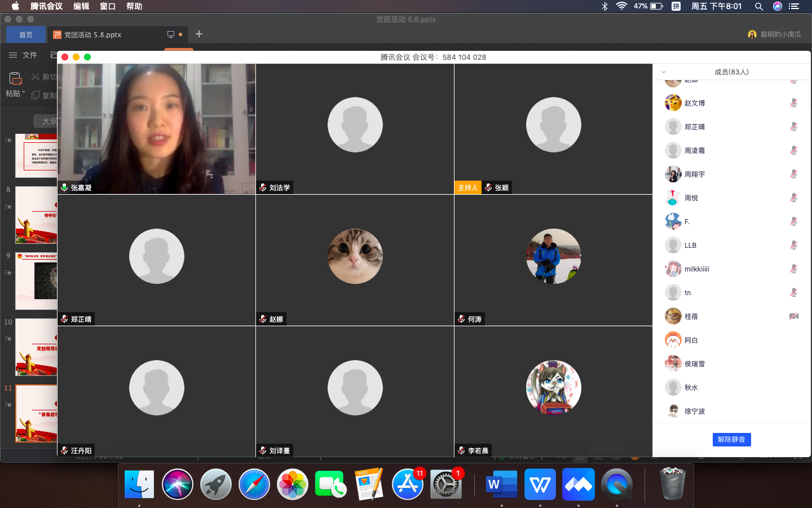
Task: Click the Spotlight search icon
Action: tap(759, 6)
